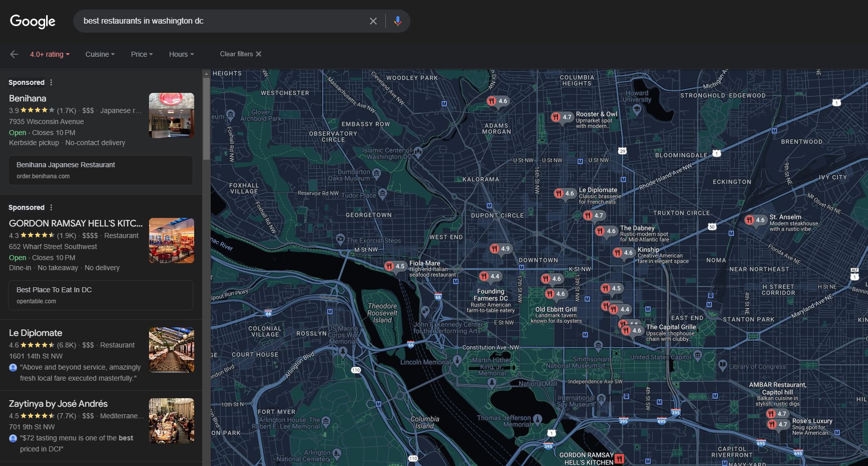Select the Le Diplomate map pin

(x=565, y=193)
